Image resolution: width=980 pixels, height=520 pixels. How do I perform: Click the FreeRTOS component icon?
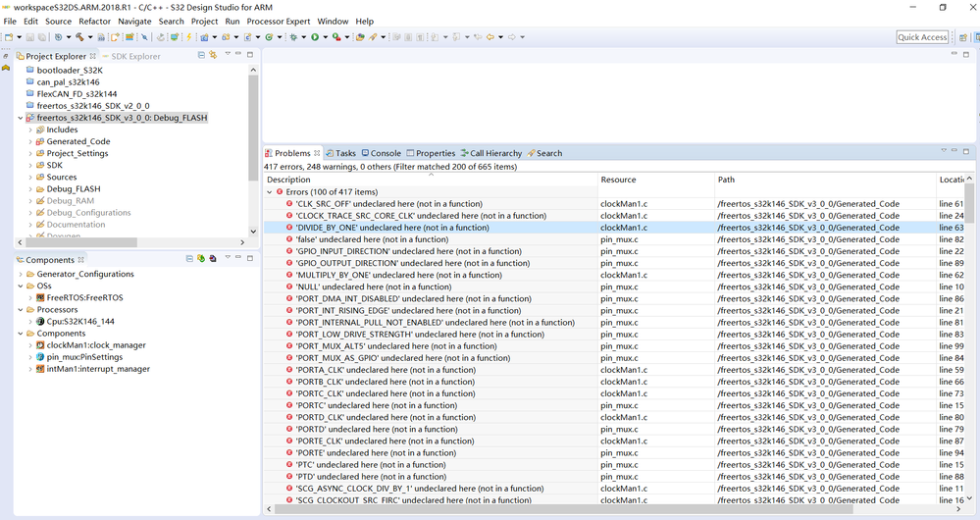click(x=40, y=297)
